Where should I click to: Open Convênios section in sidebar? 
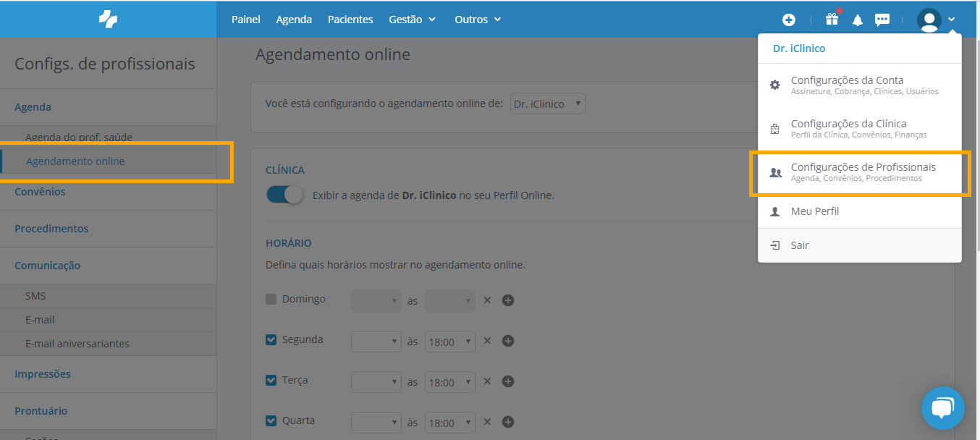108,192
